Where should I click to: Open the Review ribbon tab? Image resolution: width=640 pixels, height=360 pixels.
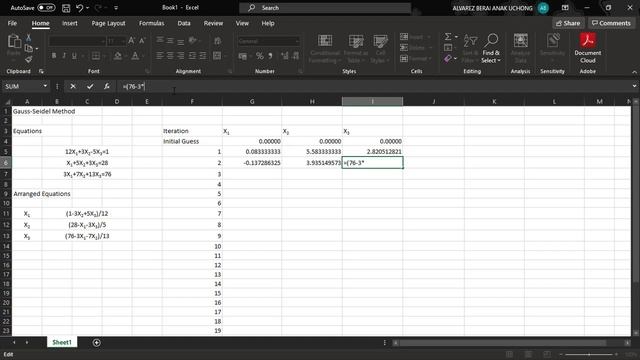coord(213,23)
